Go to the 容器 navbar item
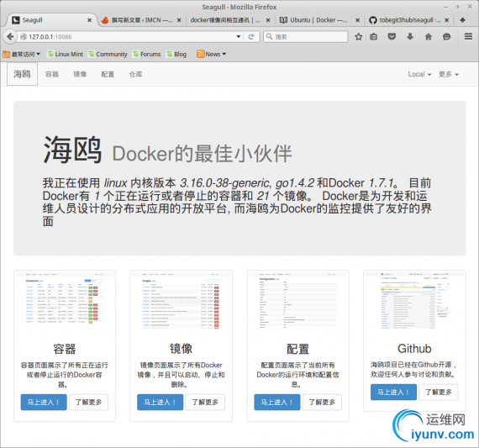Image resolution: width=479 pixels, height=448 pixels. [x=51, y=74]
